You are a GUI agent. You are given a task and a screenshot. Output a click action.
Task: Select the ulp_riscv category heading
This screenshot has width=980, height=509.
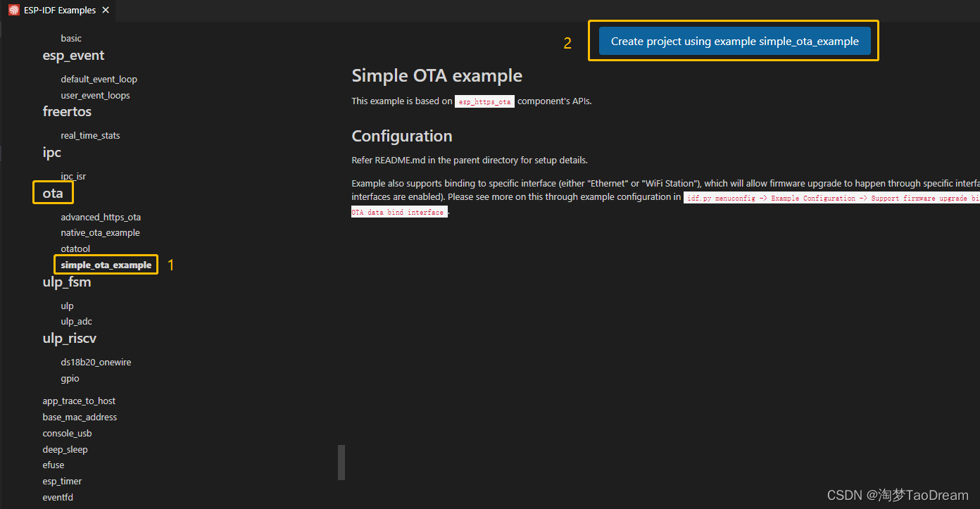click(x=70, y=338)
